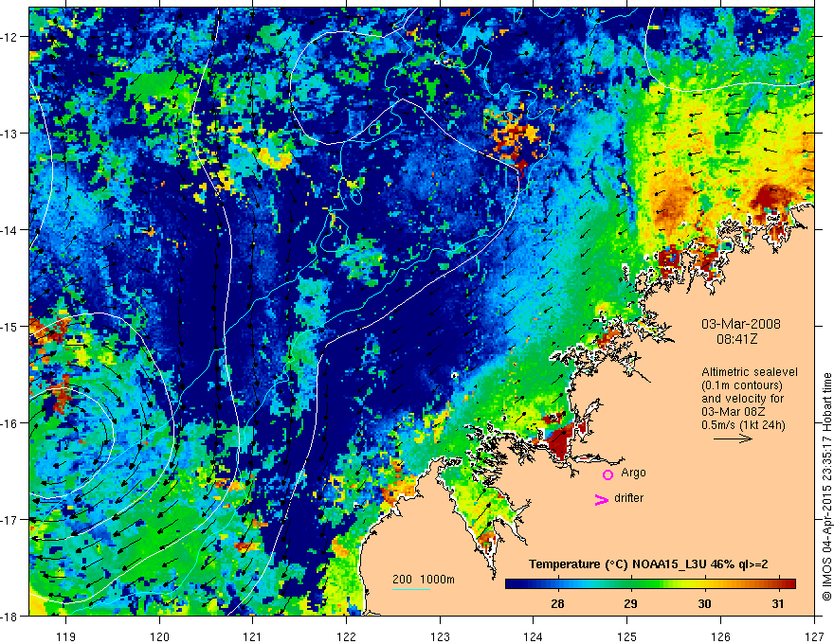Click latitude axis label '-13'
This screenshot has height=644, width=834.
pos(10,134)
